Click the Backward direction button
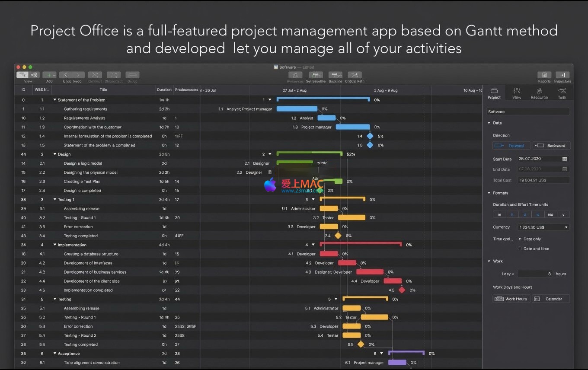588x370 pixels. click(x=551, y=146)
